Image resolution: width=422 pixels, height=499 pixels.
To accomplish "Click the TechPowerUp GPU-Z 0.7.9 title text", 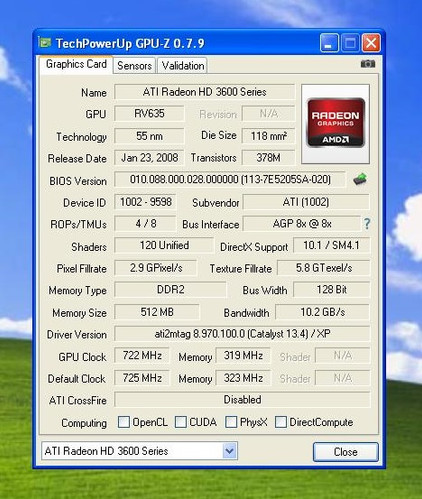I will pyautogui.click(x=130, y=43).
